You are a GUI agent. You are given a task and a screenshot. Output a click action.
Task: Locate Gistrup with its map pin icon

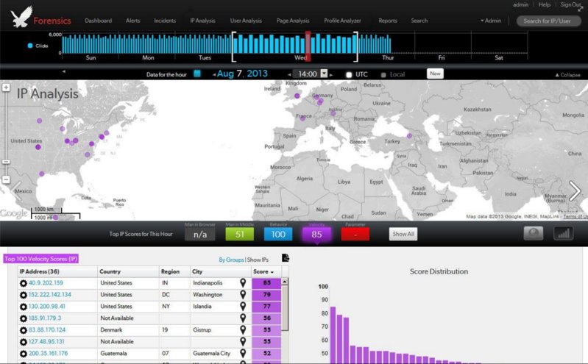coord(243,330)
